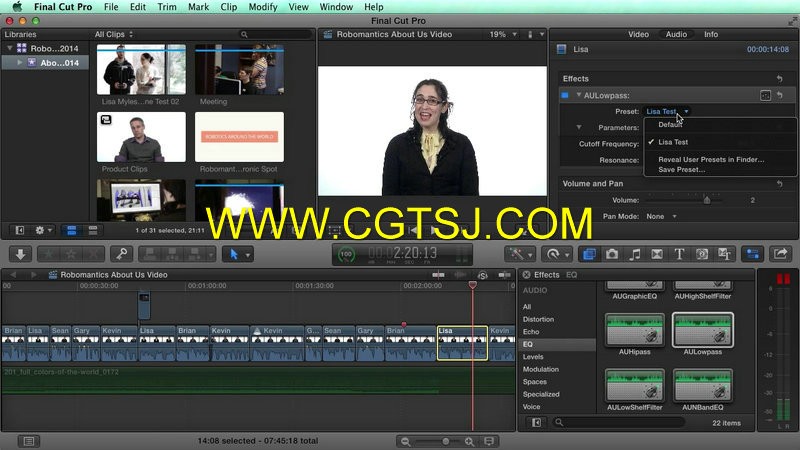Screen dimensions: 800x450
Task: Open the Music and Sound browser
Action: (x=634, y=254)
